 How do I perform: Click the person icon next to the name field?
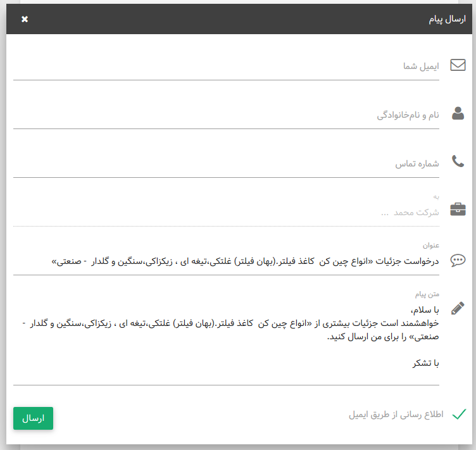tap(458, 114)
